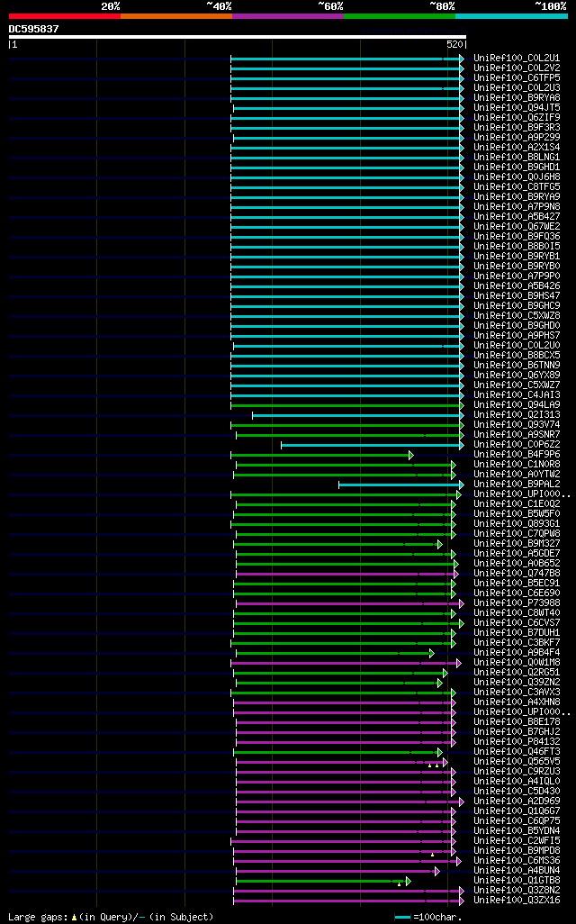Screen dimensions: 576x924
Task: Choose hit UniRef100_Q0W1M8
Action: point(517,662)
